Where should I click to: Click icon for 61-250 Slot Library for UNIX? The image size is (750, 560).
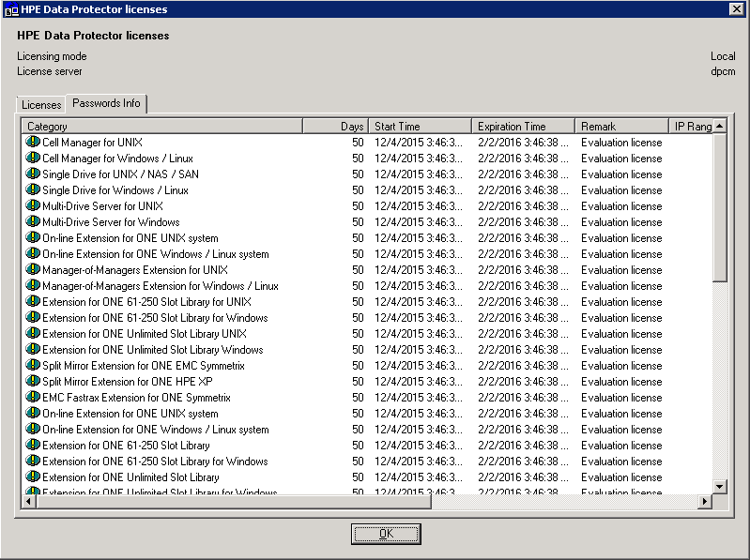[33, 301]
